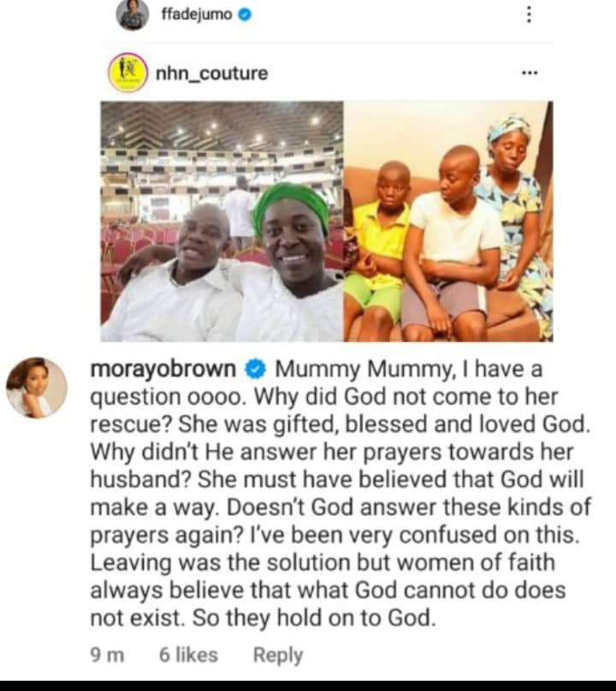Open the left photo of couple in white
The width and height of the screenshot is (616, 691).
pos(222,221)
